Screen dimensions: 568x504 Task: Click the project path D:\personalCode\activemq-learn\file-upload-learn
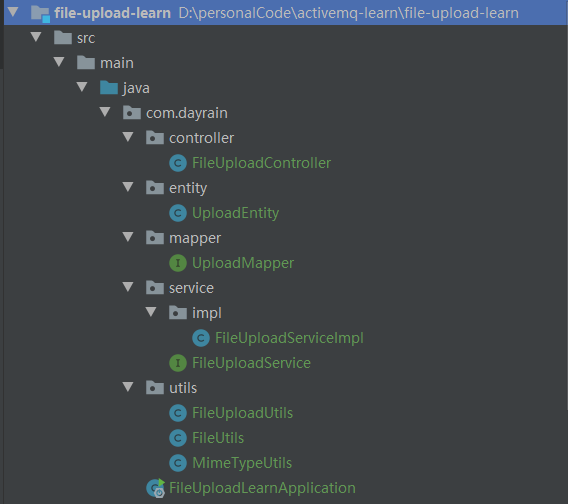[x=348, y=13]
